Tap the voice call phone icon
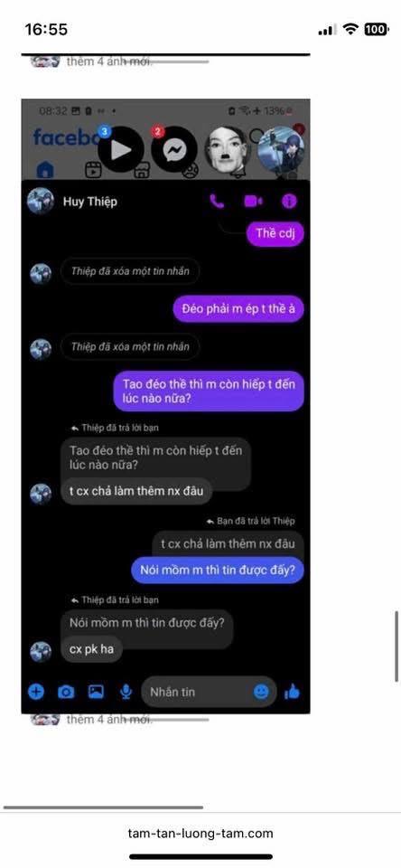The image size is (401, 868). click(x=218, y=202)
